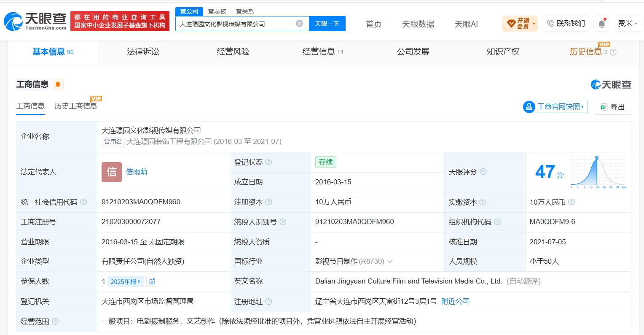Open the insured-count chart icon in 参保人数 row
Viewport: 644px width, 335px height.
[x=152, y=281]
